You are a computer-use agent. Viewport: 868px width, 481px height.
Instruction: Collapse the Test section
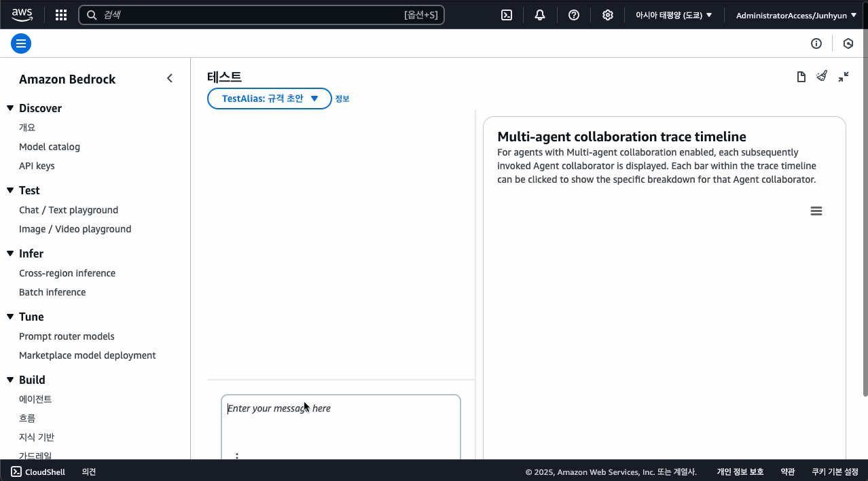10,190
